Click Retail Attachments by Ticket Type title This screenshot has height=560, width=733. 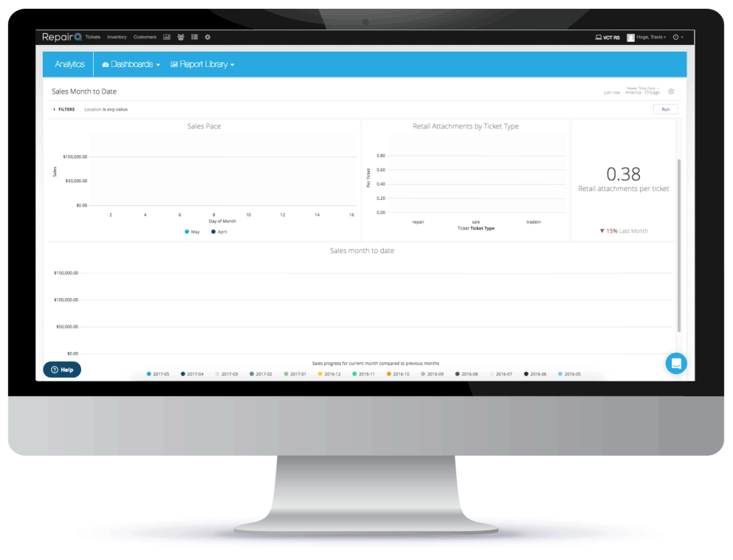(466, 126)
